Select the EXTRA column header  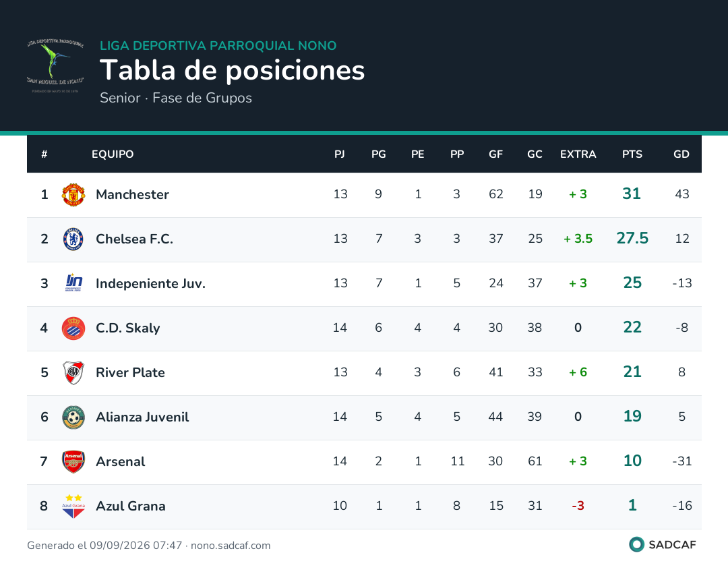[578, 154]
